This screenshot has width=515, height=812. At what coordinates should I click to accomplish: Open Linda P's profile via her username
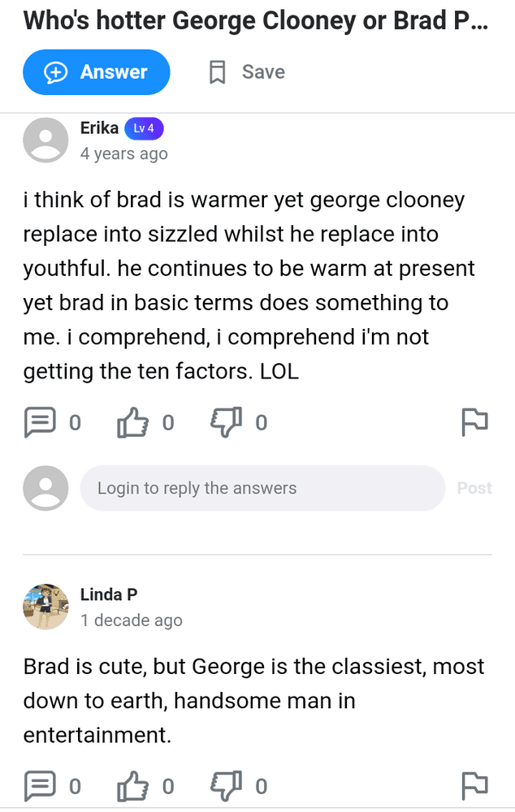pyautogui.click(x=109, y=594)
